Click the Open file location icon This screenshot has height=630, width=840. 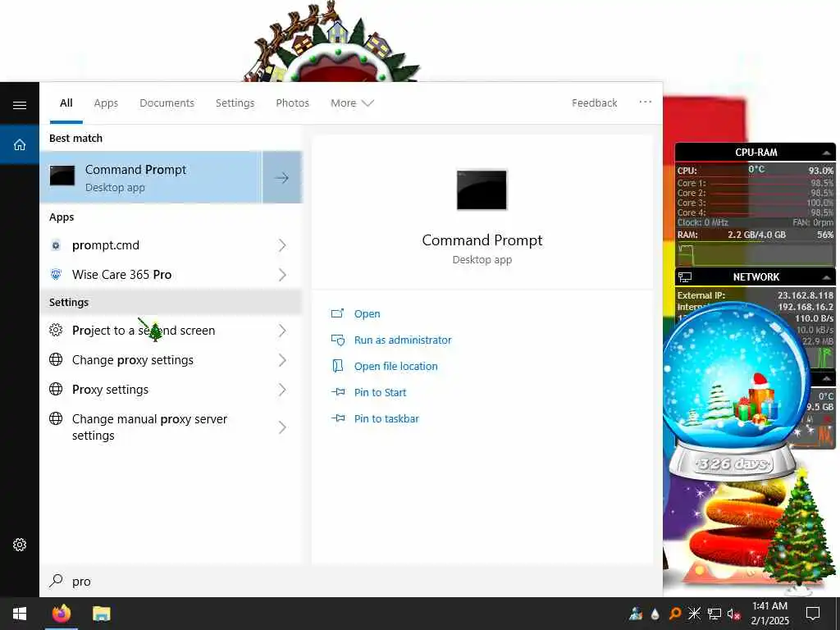click(x=337, y=366)
